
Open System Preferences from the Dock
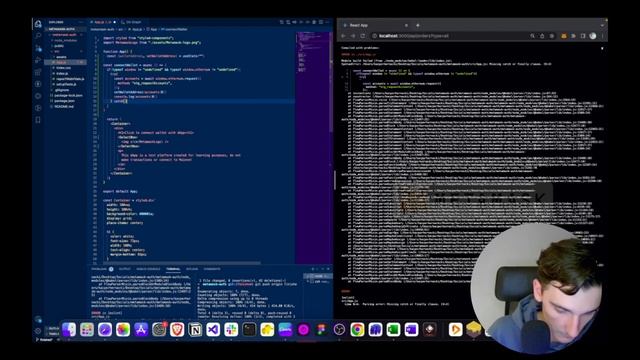point(159,329)
